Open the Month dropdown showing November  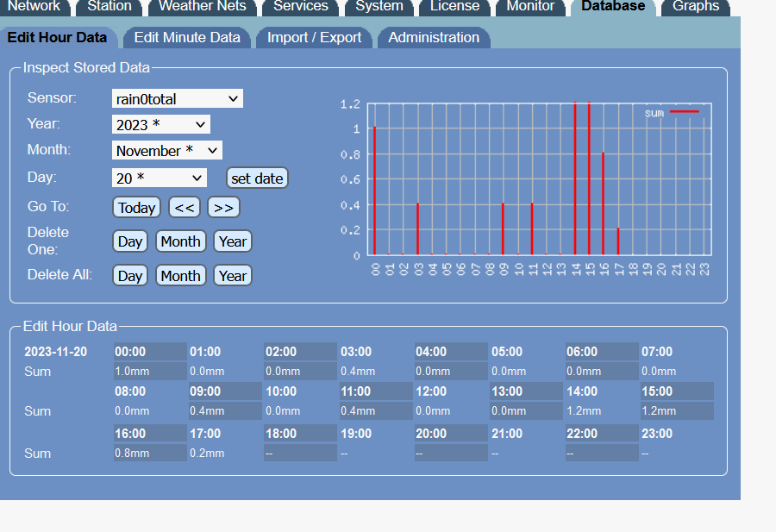click(167, 151)
